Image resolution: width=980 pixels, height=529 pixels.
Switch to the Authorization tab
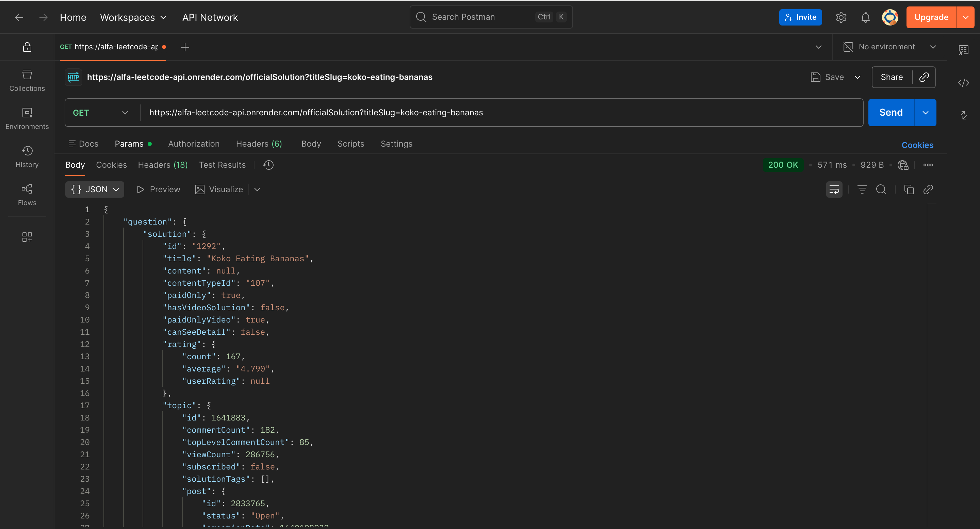coord(194,144)
